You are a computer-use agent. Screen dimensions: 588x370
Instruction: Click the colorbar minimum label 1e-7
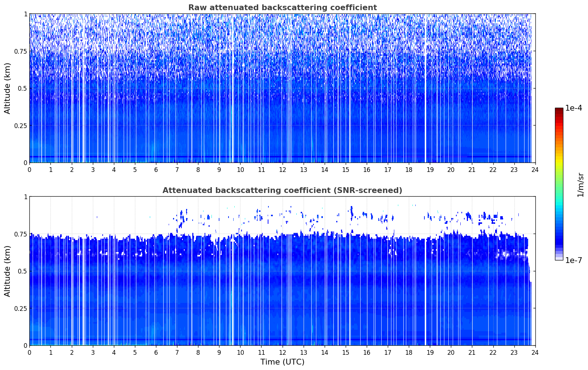pos(573,260)
